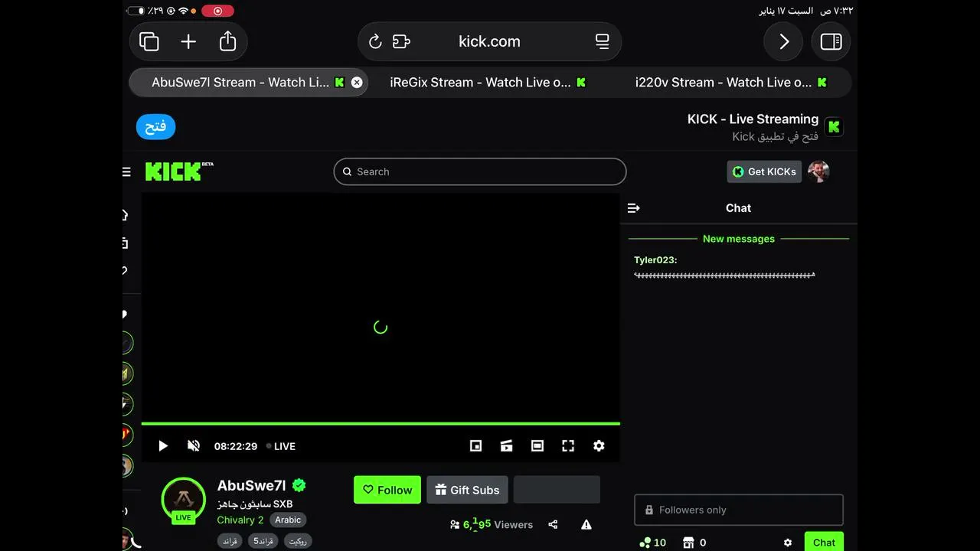
Task: Add a new Safari tab
Action: click(188, 41)
